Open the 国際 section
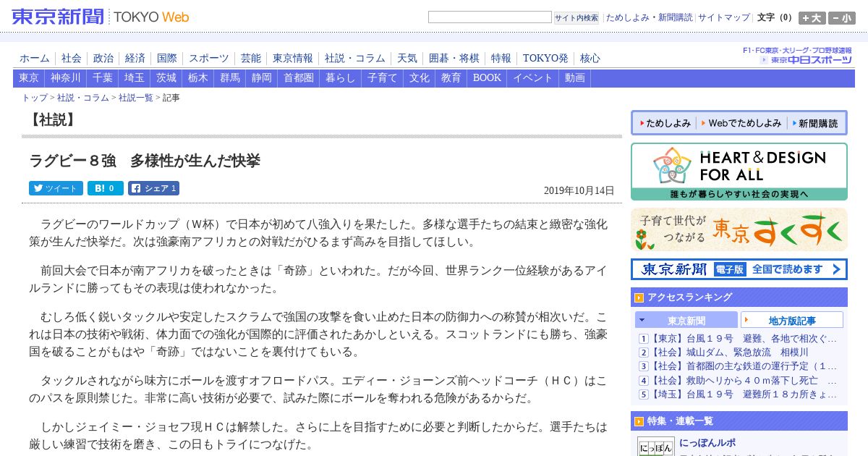 click(167, 58)
